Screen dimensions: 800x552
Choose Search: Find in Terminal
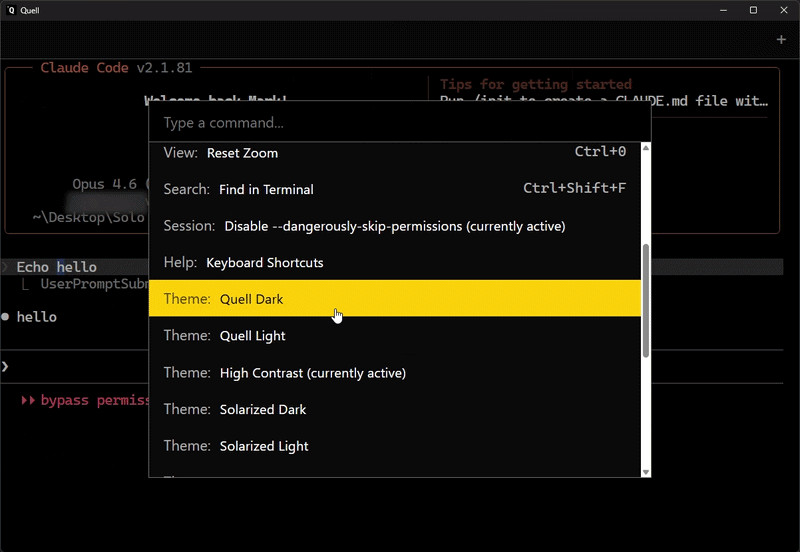[x=395, y=189]
